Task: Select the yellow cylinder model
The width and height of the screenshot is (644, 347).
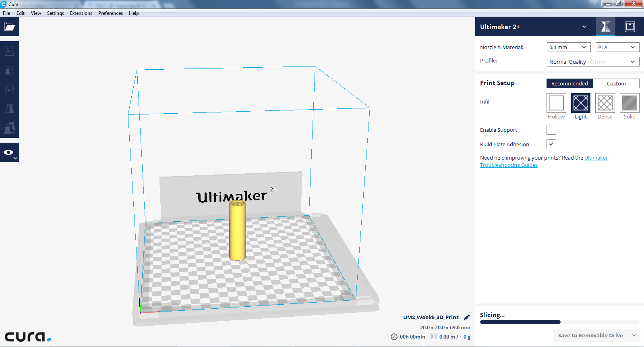Action: [238, 230]
